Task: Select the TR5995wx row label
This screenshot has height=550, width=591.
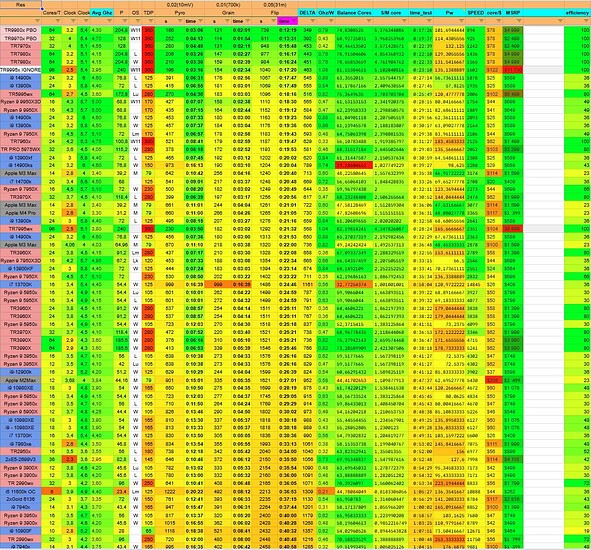Action: tap(21, 94)
